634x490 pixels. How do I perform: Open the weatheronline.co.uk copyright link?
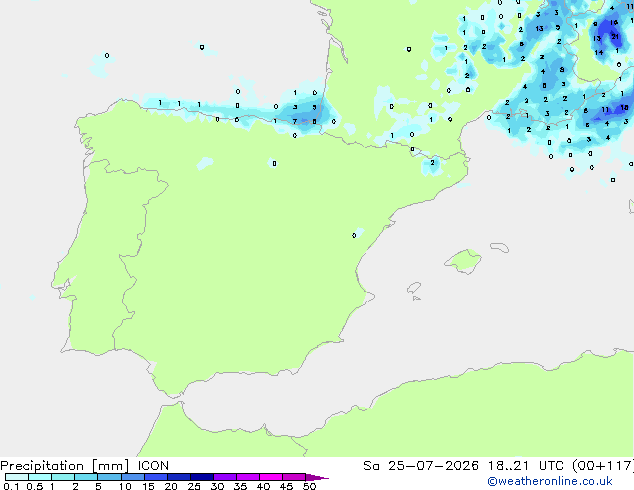550,481
